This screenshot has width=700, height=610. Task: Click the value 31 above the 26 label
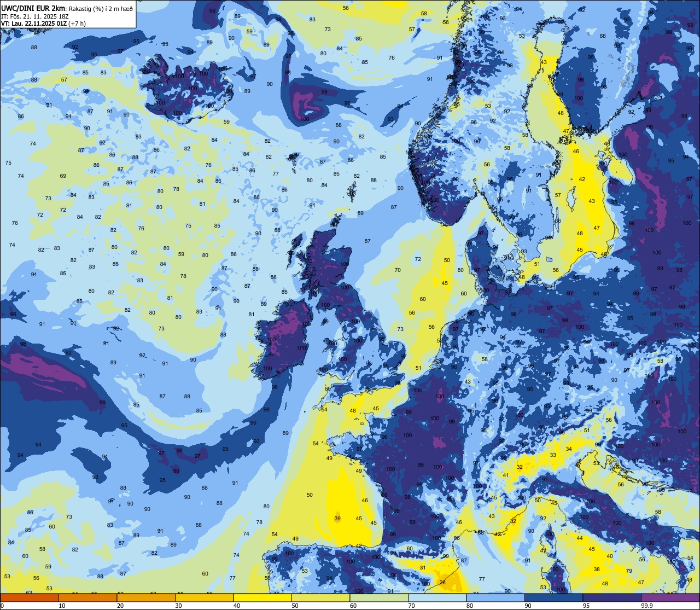pyautogui.click(x=422, y=568)
